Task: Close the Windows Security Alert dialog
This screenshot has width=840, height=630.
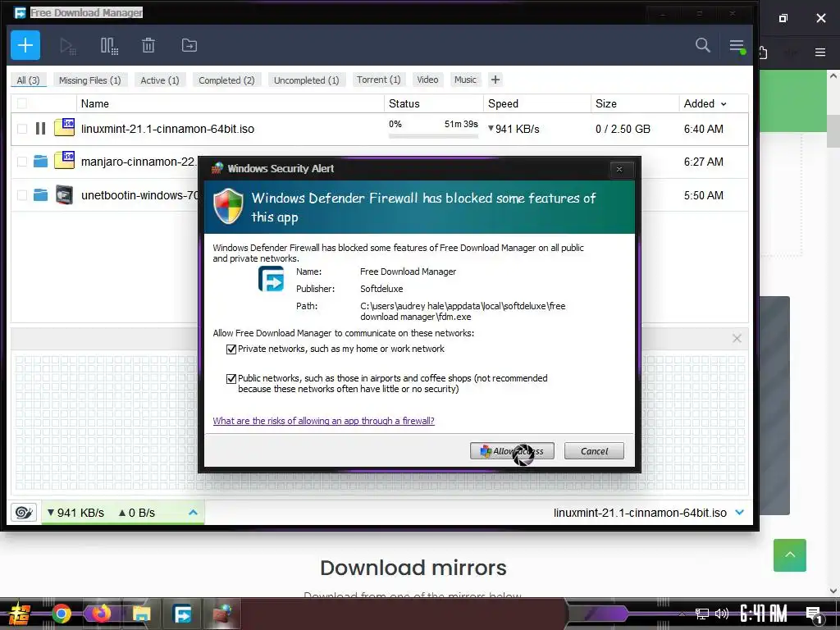Action: pyautogui.click(x=619, y=169)
